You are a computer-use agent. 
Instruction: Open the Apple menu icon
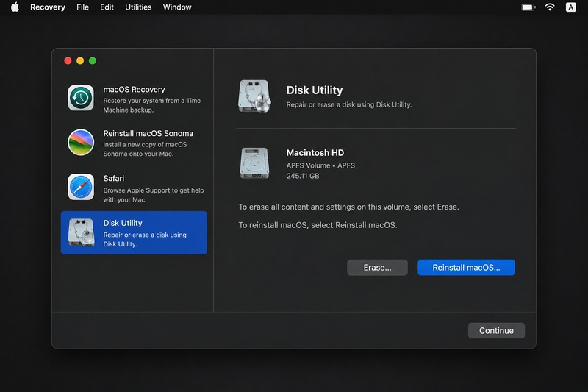point(15,7)
